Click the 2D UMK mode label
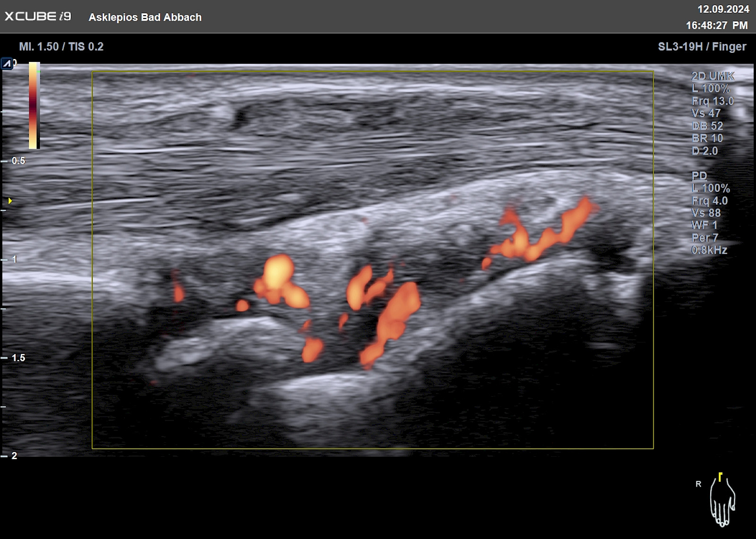This screenshot has height=539, width=756. [713, 76]
